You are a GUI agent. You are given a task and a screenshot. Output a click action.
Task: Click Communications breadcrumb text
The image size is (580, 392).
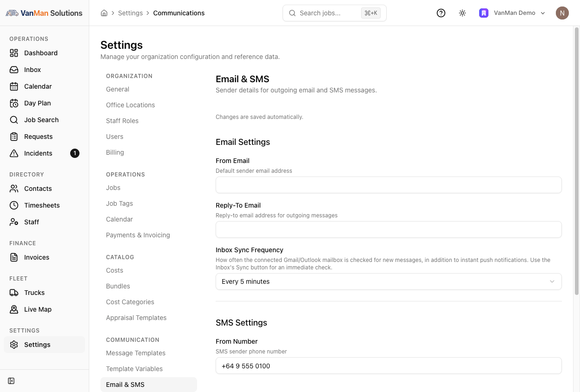point(179,13)
